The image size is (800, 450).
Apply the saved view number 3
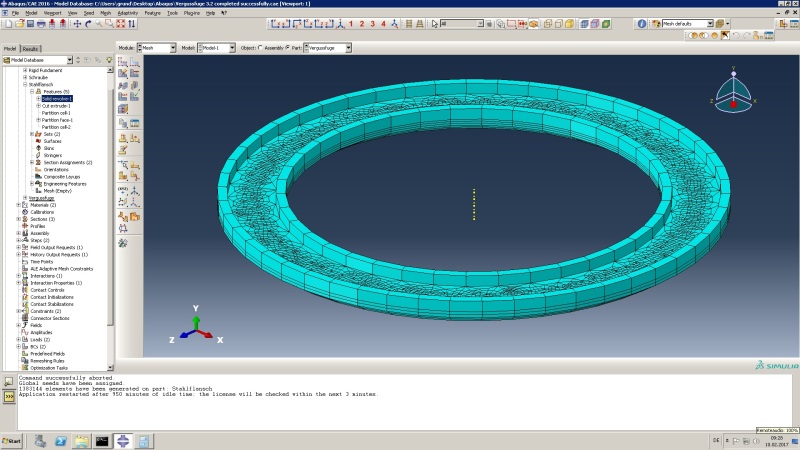tap(372, 24)
